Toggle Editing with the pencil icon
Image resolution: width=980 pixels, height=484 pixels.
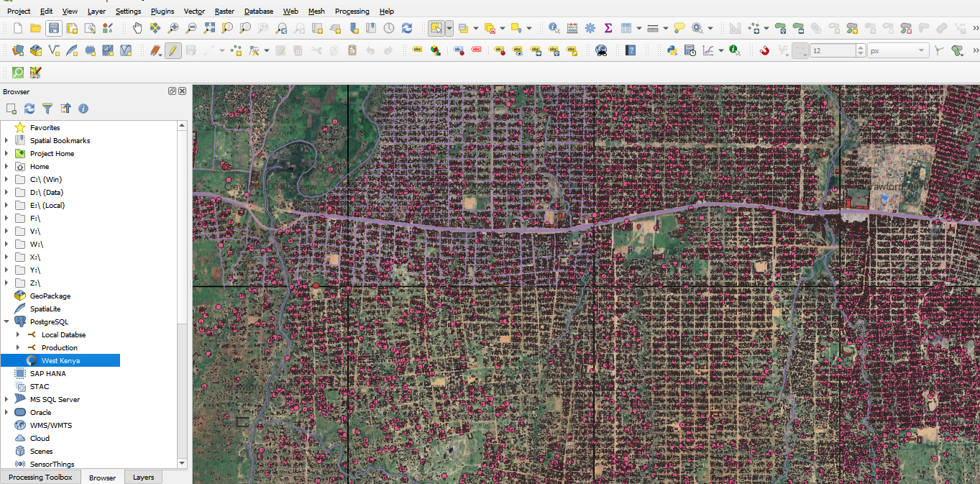pos(173,50)
